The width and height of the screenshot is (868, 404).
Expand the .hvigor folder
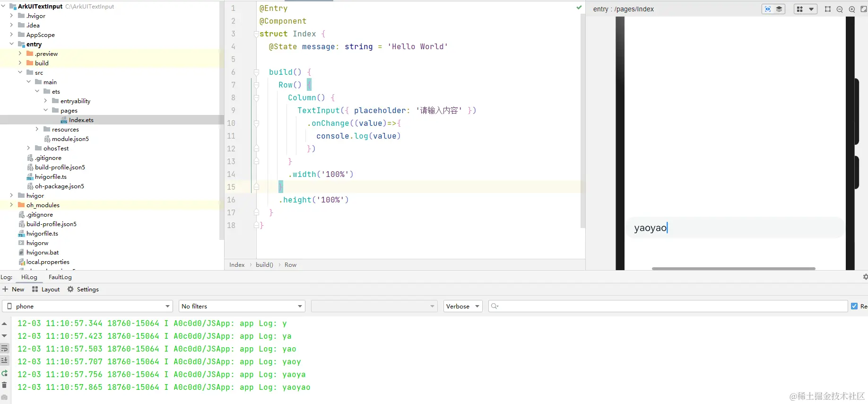11,16
